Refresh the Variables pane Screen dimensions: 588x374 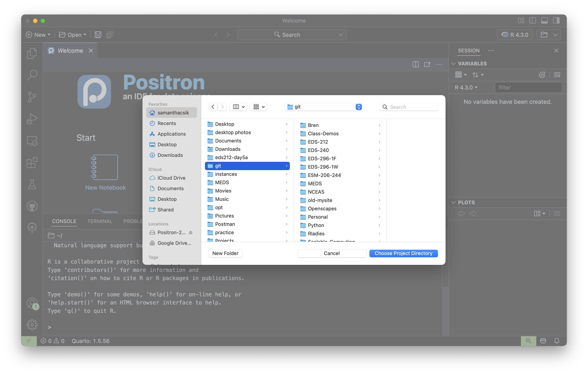pos(542,75)
